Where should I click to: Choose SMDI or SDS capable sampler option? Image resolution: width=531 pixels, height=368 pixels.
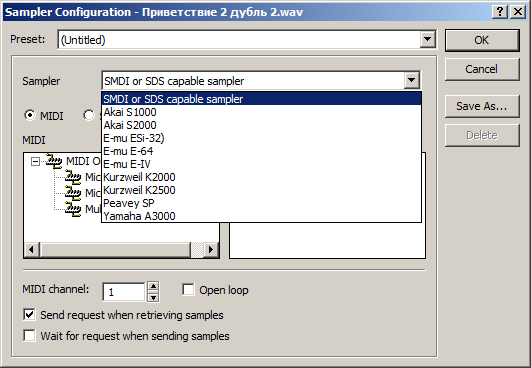[x=261, y=99]
